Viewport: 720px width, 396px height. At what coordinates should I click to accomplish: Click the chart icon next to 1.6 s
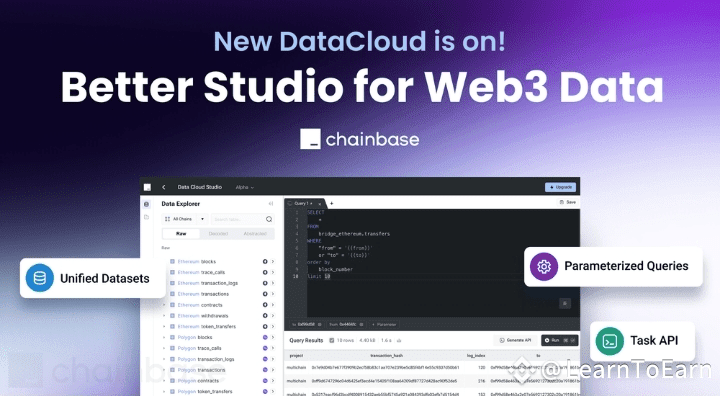click(x=399, y=340)
